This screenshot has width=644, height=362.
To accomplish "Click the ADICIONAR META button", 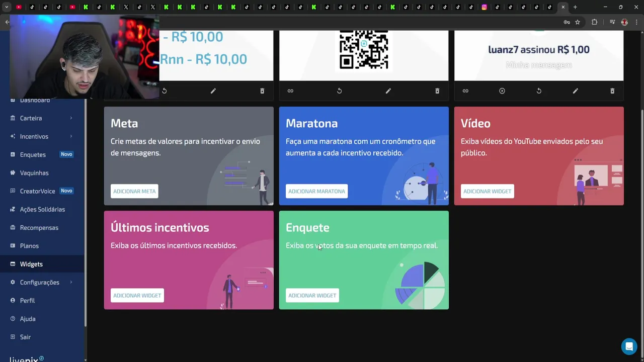I will tap(134, 191).
